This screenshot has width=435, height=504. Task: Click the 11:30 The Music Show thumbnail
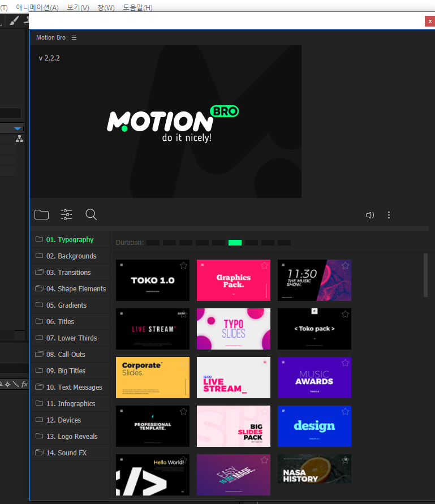315,281
